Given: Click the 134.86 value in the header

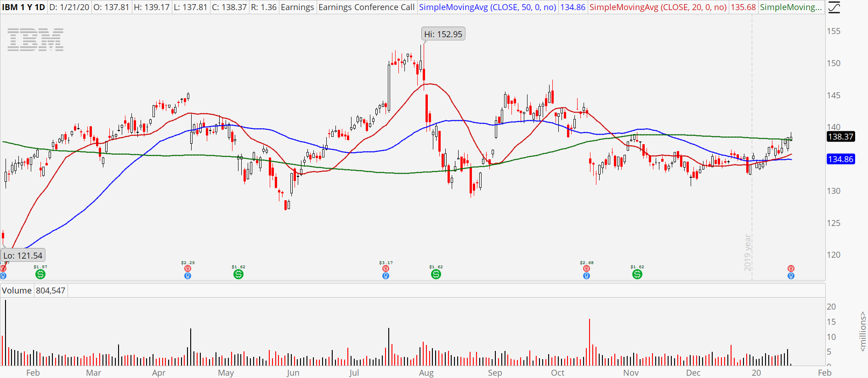Looking at the screenshot, I should point(573,7).
